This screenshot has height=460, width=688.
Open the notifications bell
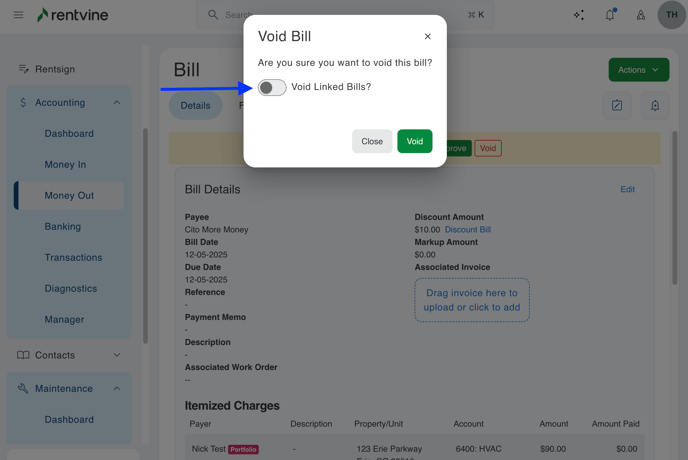click(610, 15)
